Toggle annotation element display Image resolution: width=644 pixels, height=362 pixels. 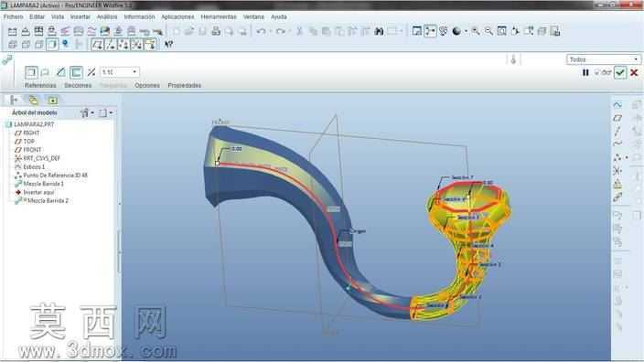pos(150,44)
